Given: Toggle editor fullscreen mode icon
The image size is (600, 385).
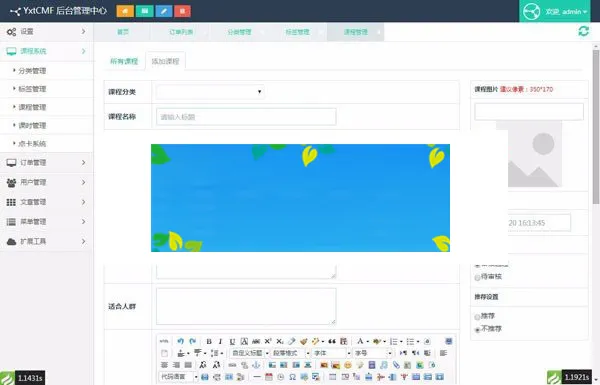Looking at the screenshot, I should point(448,341).
